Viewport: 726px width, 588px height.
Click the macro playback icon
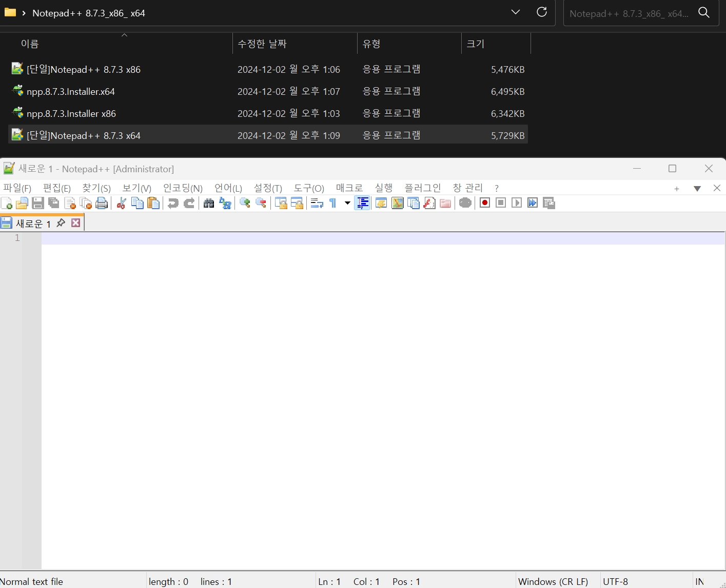[517, 203]
